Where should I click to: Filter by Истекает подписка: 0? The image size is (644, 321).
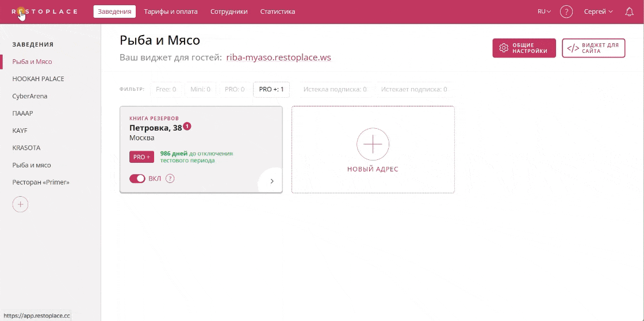414,89
